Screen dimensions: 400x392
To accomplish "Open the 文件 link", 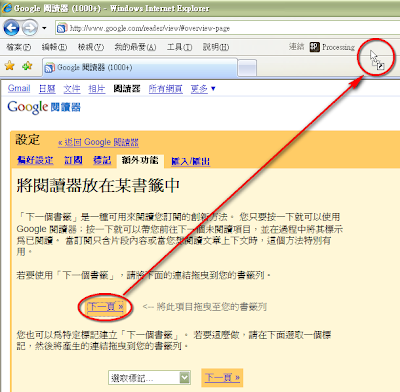I will coord(72,88).
